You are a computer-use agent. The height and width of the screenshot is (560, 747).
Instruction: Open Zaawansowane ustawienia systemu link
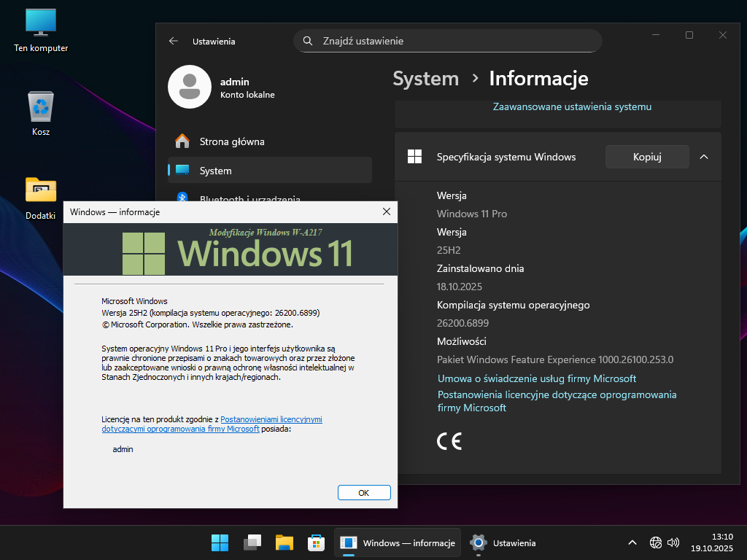click(x=572, y=106)
